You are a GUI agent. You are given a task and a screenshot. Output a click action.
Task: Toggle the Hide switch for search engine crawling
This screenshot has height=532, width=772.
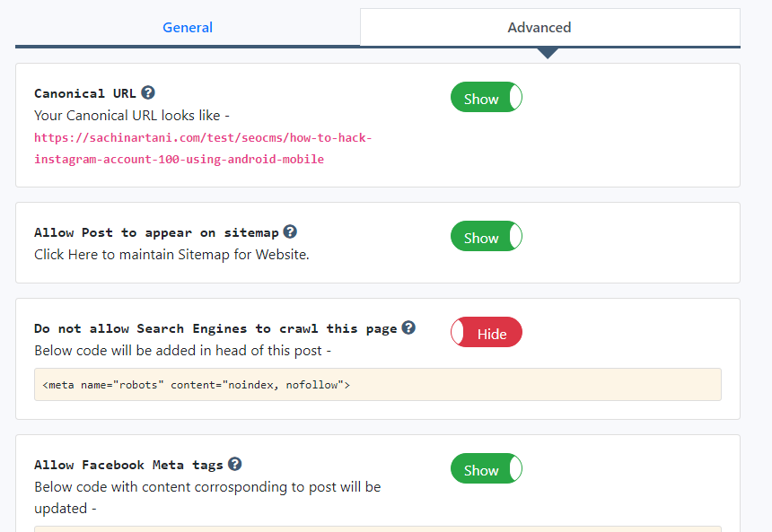click(486, 332)
